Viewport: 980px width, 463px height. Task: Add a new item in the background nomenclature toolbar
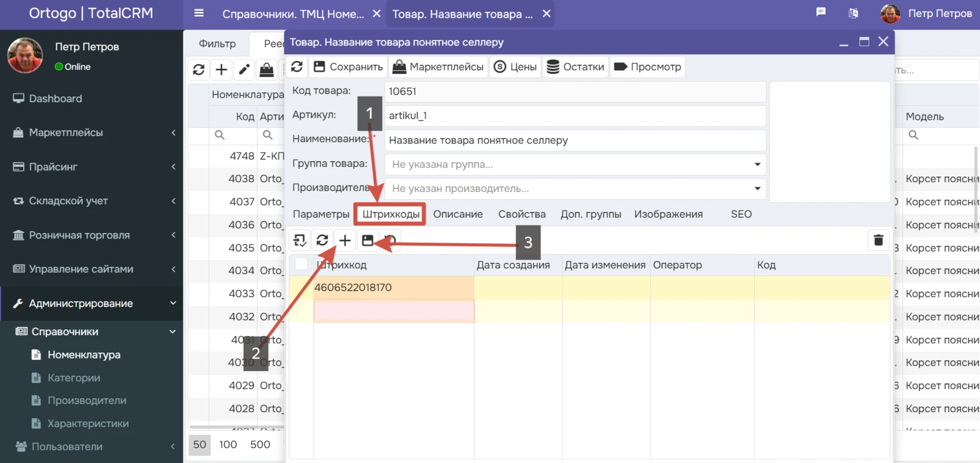point(221,70)
